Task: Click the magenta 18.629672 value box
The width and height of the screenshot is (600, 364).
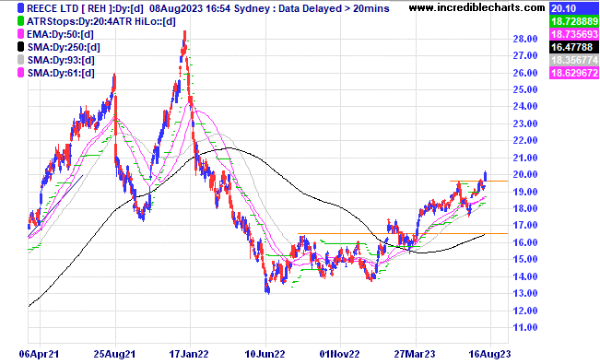Action: tap(573, 73)
